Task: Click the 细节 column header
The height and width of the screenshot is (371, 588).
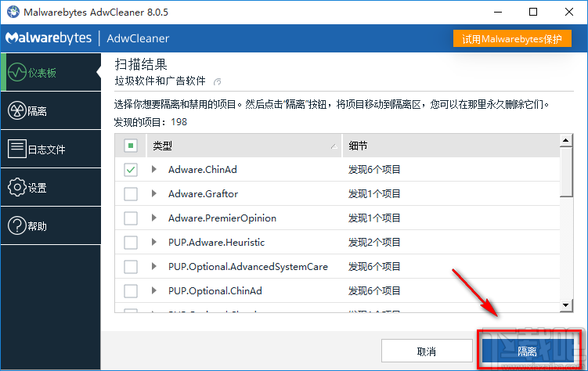Action: point(451,146)
